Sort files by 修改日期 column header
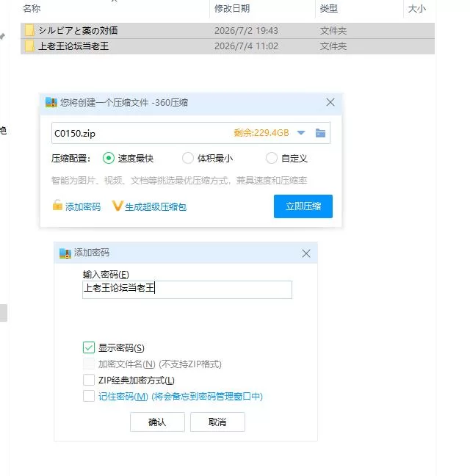Screen dimensions: 470x476 click(232, 9)
